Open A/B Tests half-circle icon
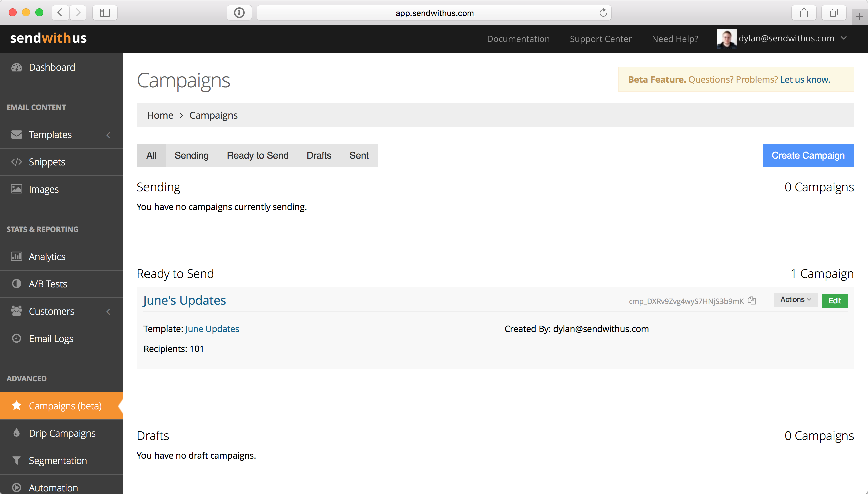This screenshot has width=868, height=494. (x=16, y=284)
